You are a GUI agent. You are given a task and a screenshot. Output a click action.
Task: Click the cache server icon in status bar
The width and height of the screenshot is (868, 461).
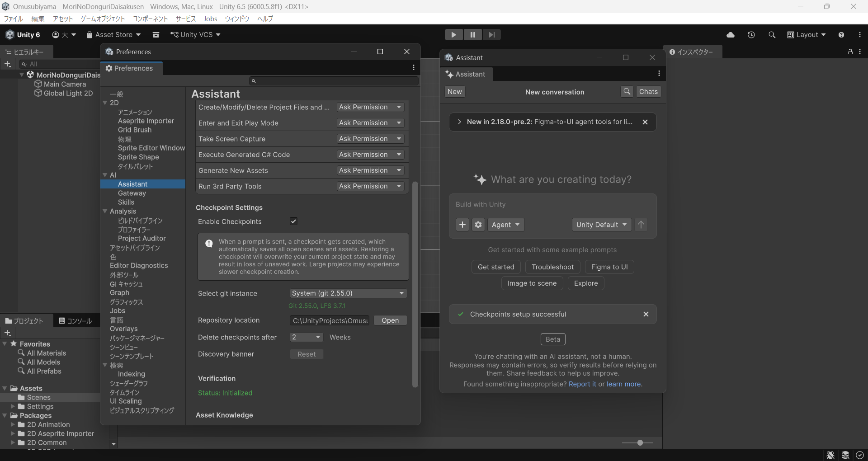coord(845,455)
